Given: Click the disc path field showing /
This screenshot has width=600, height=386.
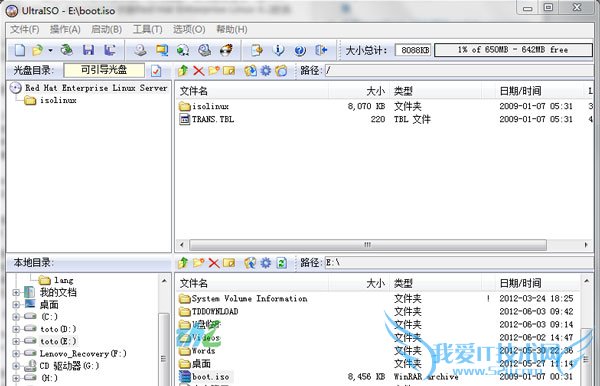Looking at the screenshot, I should point(459,70).
